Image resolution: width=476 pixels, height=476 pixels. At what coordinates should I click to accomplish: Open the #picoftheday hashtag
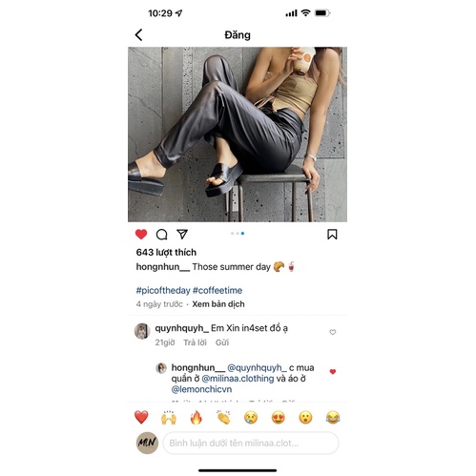pyautogui.click(x=163, y=290)
